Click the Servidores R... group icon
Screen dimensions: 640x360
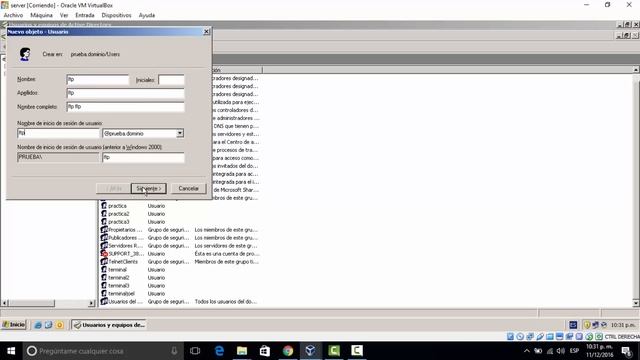pyautogui.click(x=104, y=246)
